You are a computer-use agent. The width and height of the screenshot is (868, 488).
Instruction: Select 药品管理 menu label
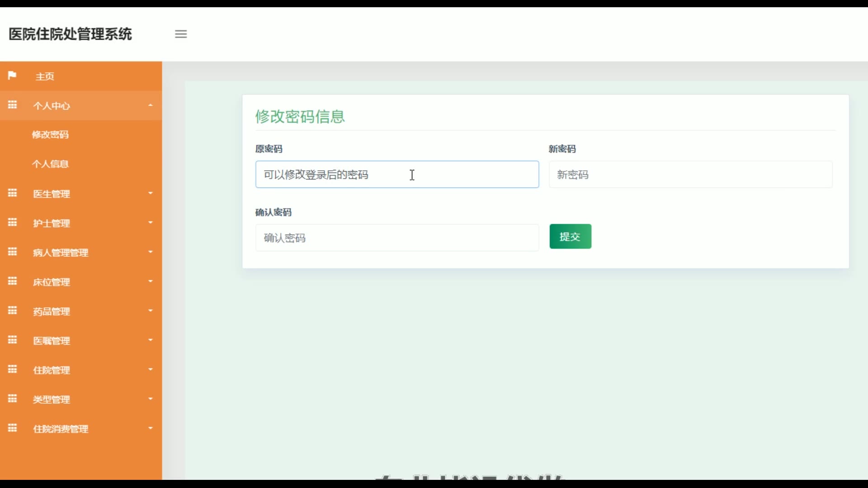(x=52, y=311)
